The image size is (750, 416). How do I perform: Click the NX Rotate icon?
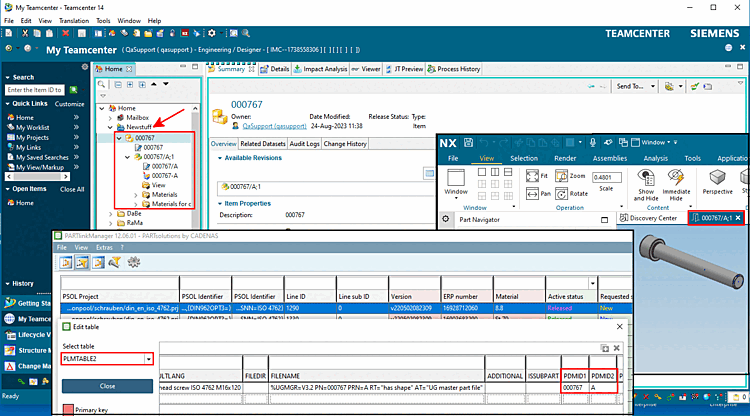(562, 194)
